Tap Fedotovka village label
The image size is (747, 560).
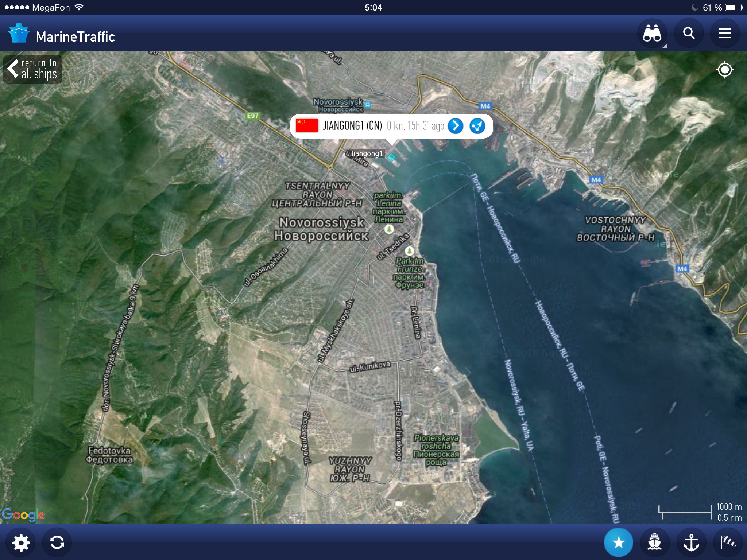109,455
